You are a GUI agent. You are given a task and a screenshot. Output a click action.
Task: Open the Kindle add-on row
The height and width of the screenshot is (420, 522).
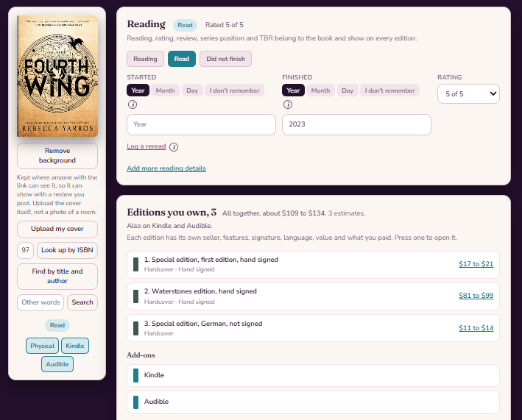313,375
